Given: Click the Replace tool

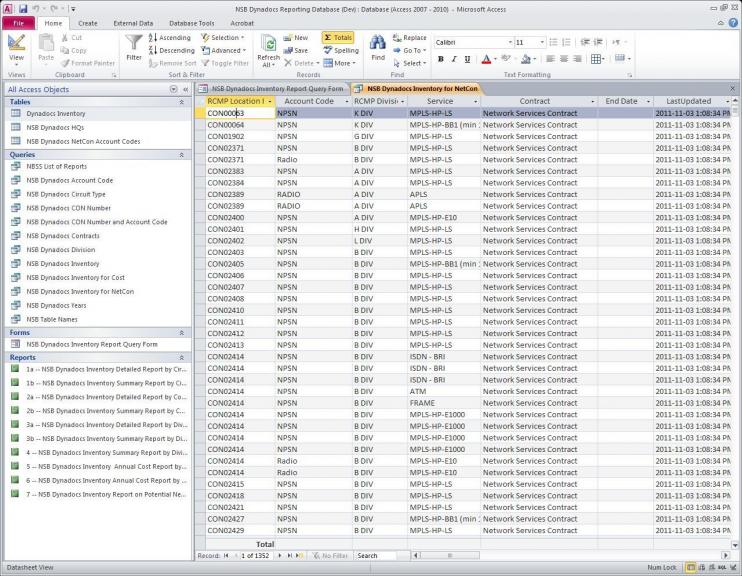Looking at the screenshot, I should pos(410,37).
